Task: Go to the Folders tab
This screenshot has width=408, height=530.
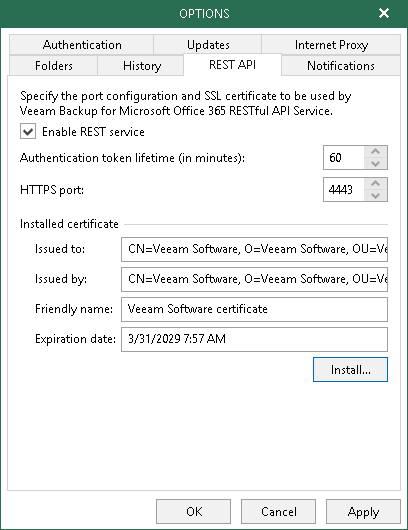Action: pos(53,66)
